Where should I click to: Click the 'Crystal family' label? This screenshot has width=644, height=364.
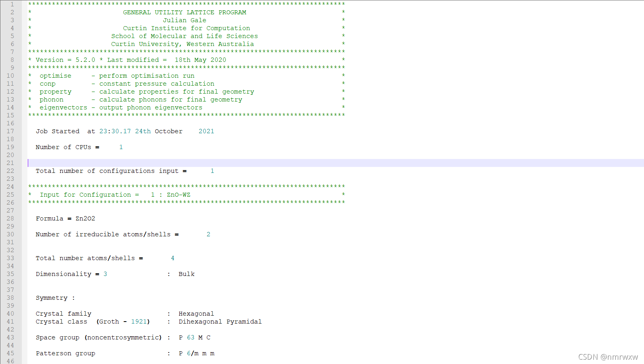(x=64, y=314)
